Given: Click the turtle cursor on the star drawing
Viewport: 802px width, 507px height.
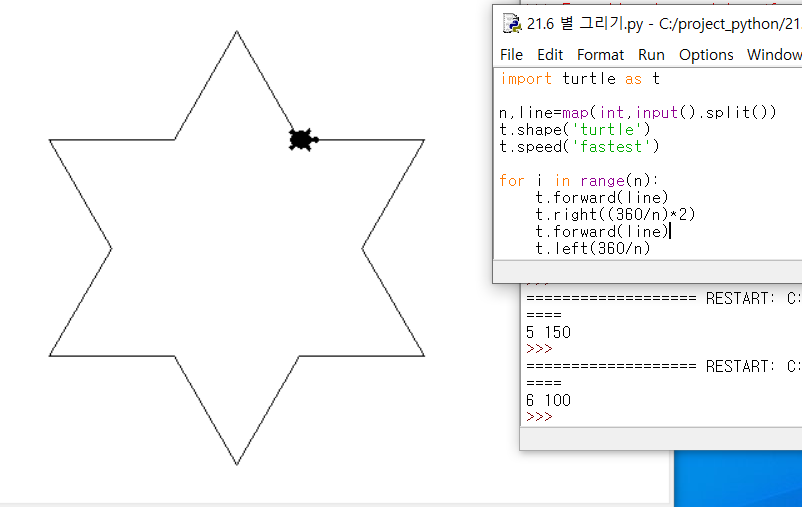Looking at the screenshot, I should (303, 140).
